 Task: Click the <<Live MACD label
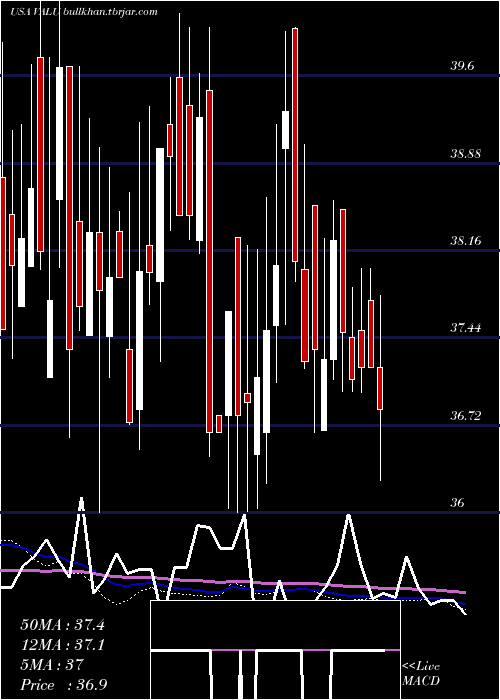pos(421,674)
